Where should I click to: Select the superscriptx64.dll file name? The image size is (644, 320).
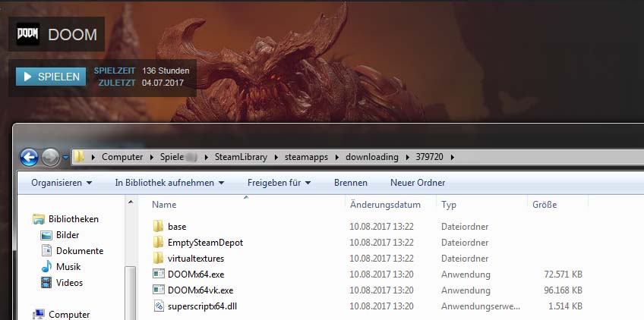click(x=203, y=306)
